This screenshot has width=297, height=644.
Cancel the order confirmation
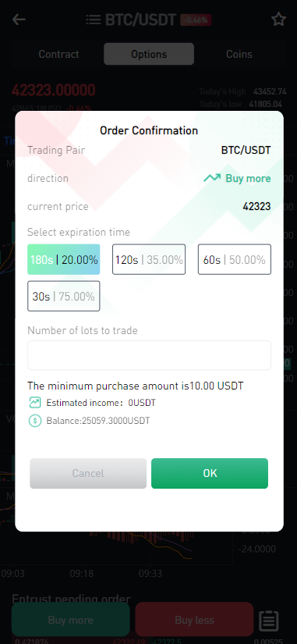coord(88,473)
